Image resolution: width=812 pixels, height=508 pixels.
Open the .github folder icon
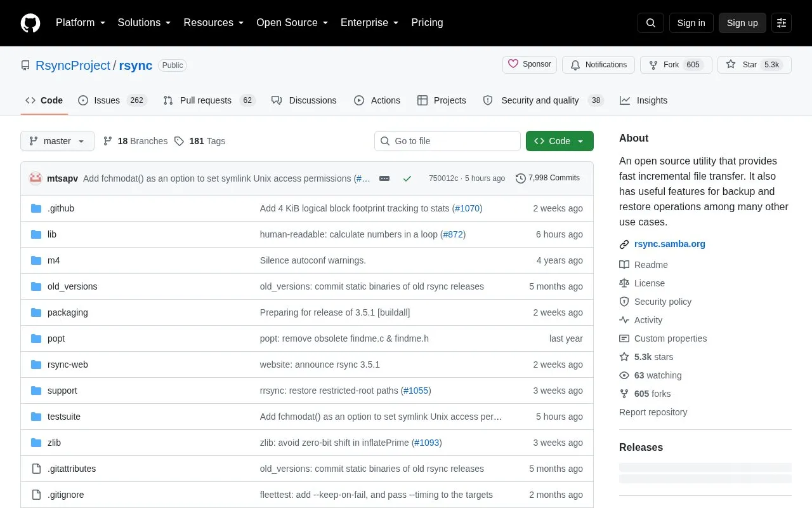point(36,208)
